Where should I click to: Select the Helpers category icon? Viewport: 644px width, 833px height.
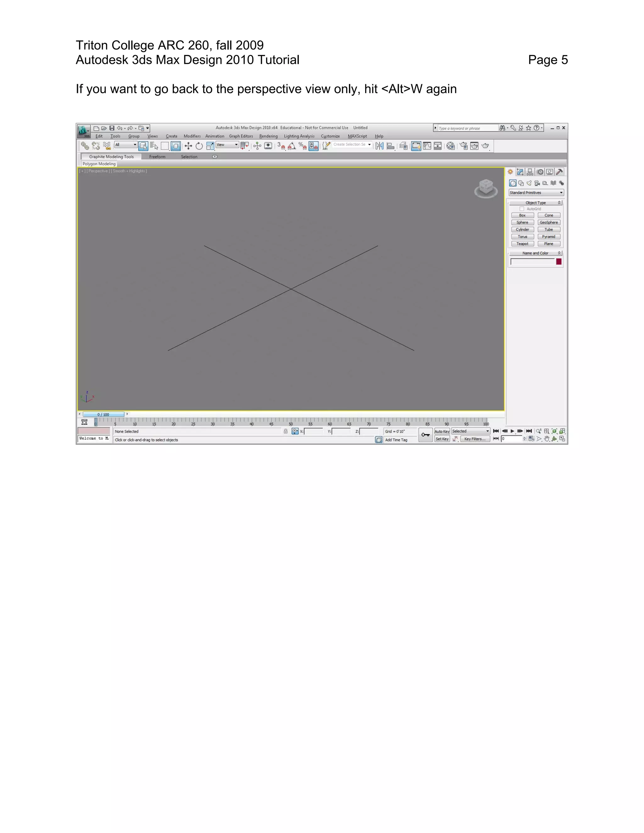pos(545,183)
